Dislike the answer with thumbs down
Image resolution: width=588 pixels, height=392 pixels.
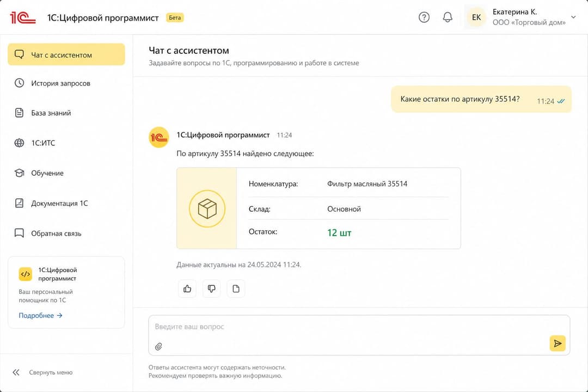[211, 289]
